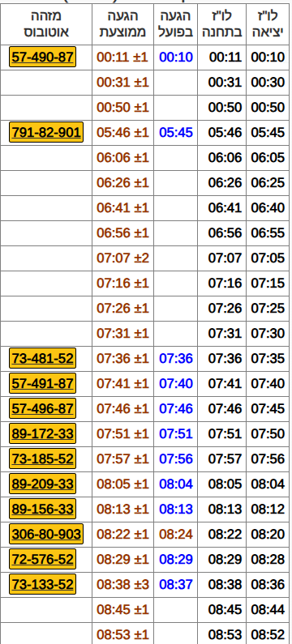Open bus ID link 72-576-52
This screenshot has height=644, width=292.
[x=42, y=560]
